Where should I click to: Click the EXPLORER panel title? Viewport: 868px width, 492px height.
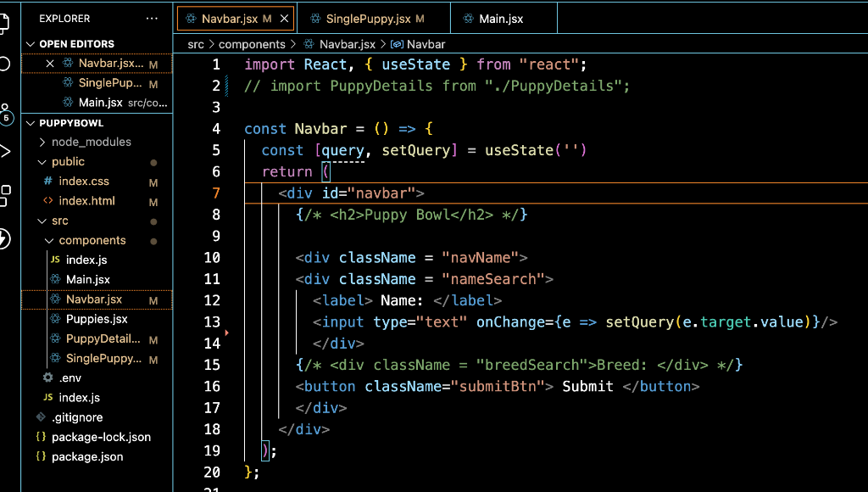point(64,19)
